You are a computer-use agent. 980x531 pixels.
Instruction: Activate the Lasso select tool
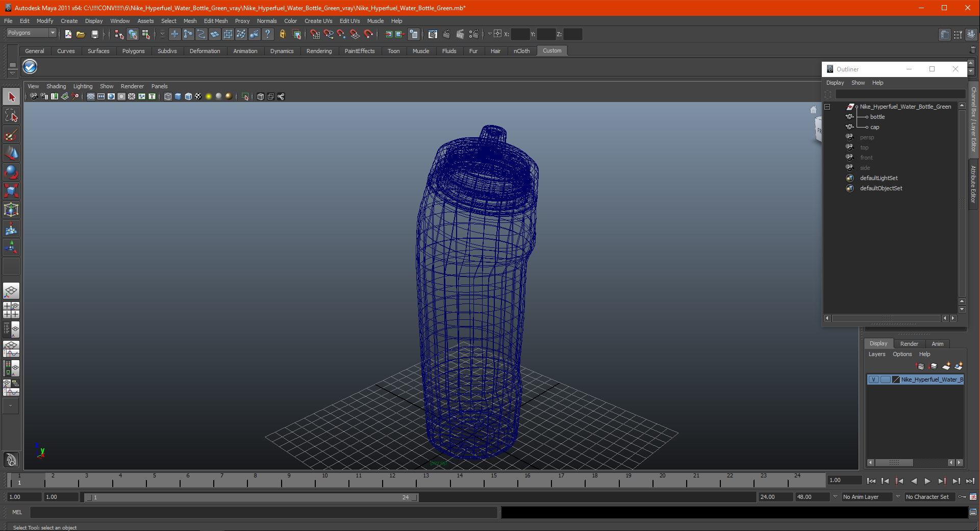click(x=11, y=116)
